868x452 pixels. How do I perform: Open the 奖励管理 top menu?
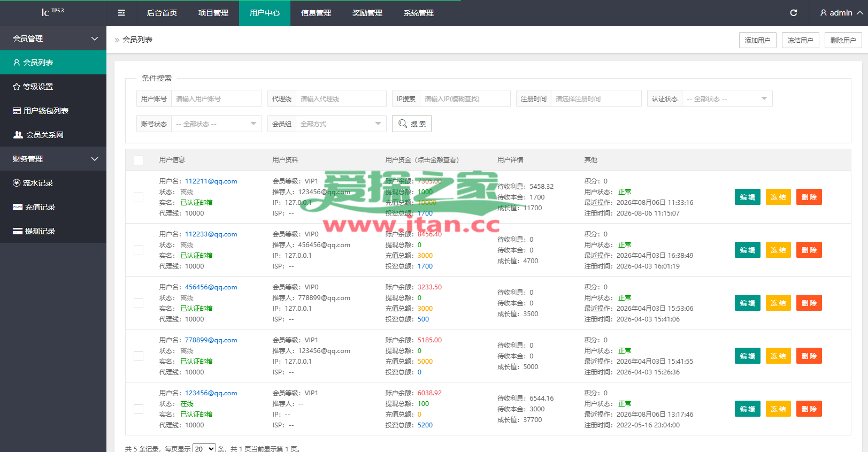click(x=367, y=13)
